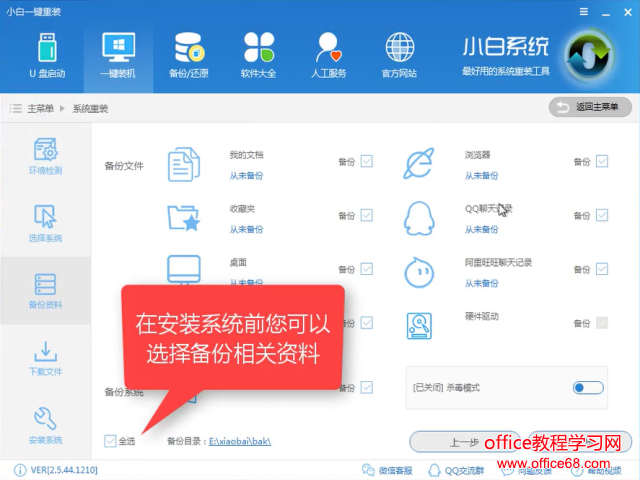Toggle QQ聊天记录 backup checkbox
The image size is (640, 480).
(x=602, y=215)
